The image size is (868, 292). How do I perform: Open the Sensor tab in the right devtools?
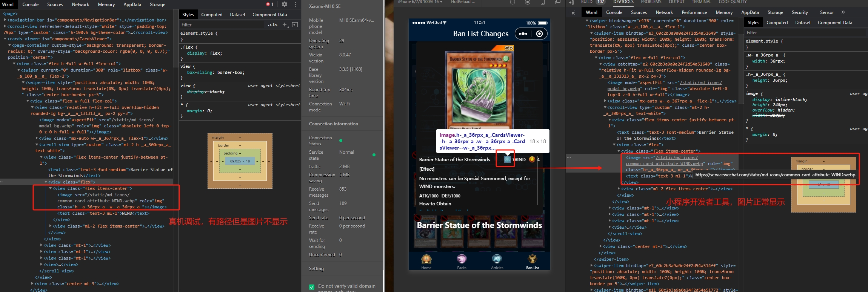coord(826,12)
